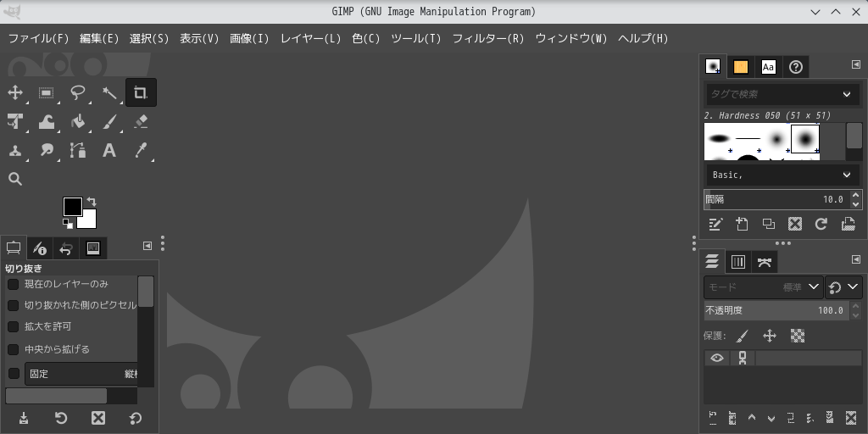868x434 pixels.
Task: Toggle 現在のレイヤーのみ checkbox
Action: click(13, 285)
